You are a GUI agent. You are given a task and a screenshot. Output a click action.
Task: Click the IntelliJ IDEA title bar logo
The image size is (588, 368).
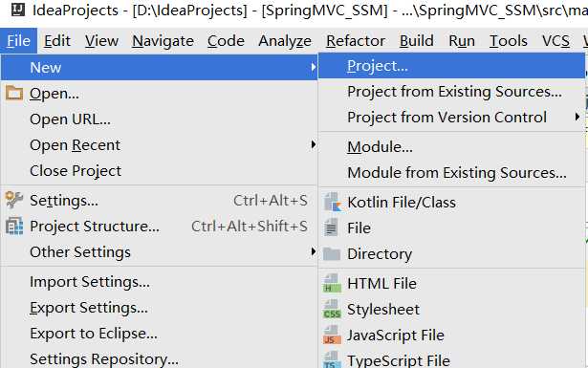[17, 10]
